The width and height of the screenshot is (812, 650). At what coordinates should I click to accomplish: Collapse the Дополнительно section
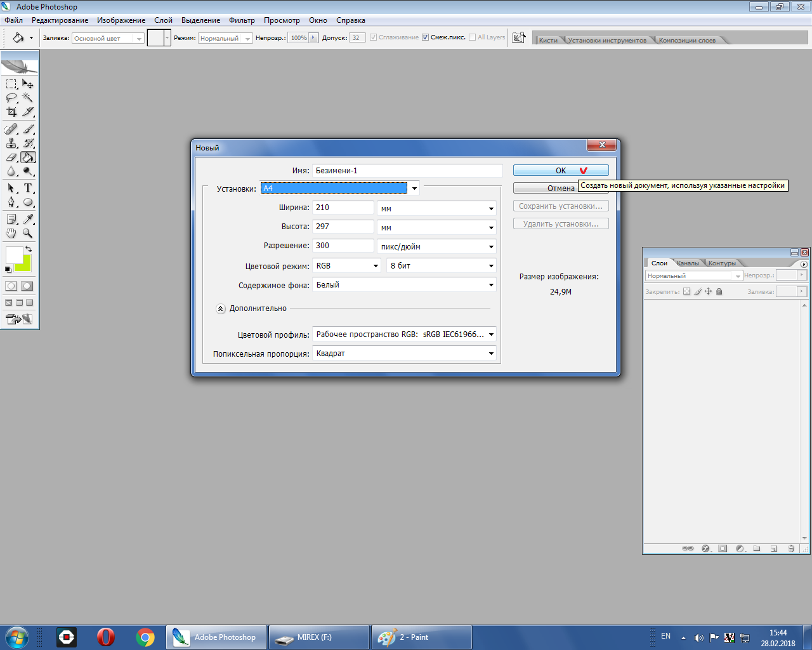click(221, 309)
